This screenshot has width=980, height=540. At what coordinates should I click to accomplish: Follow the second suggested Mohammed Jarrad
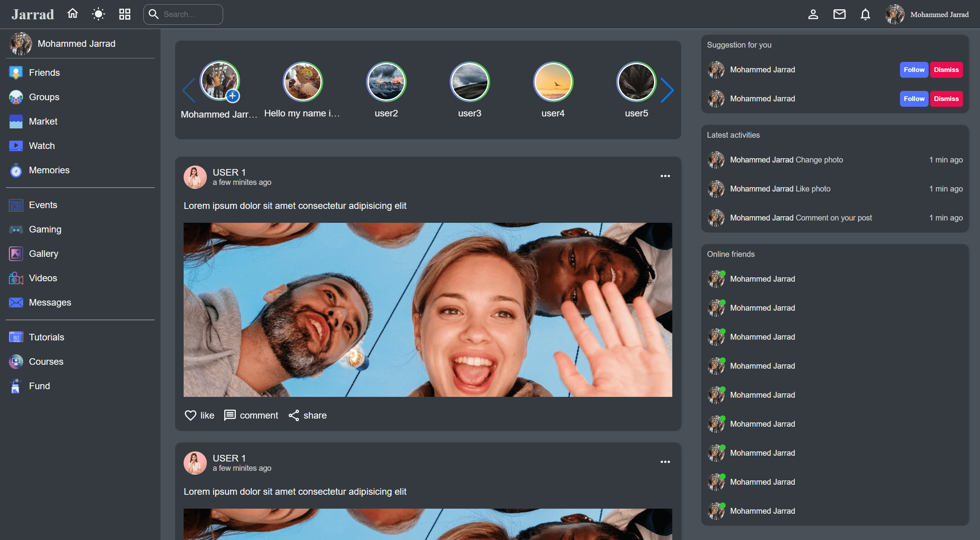point(914,99)
